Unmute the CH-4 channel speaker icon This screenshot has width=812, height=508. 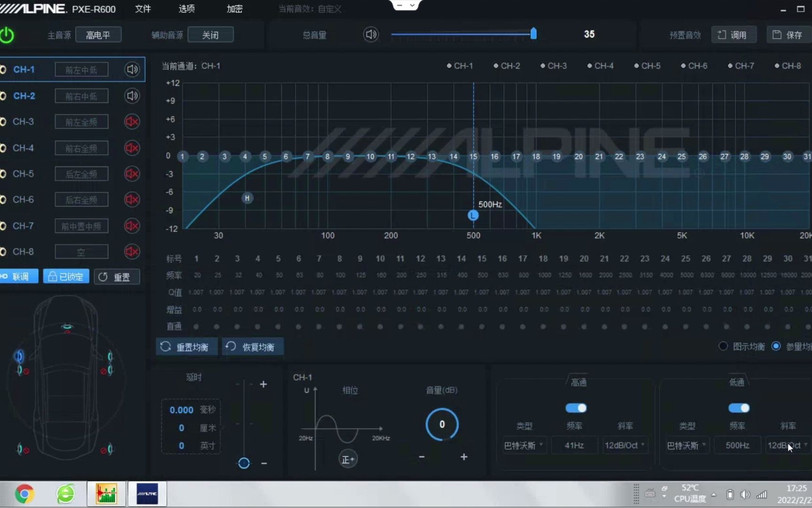click(x=132, y=148)
